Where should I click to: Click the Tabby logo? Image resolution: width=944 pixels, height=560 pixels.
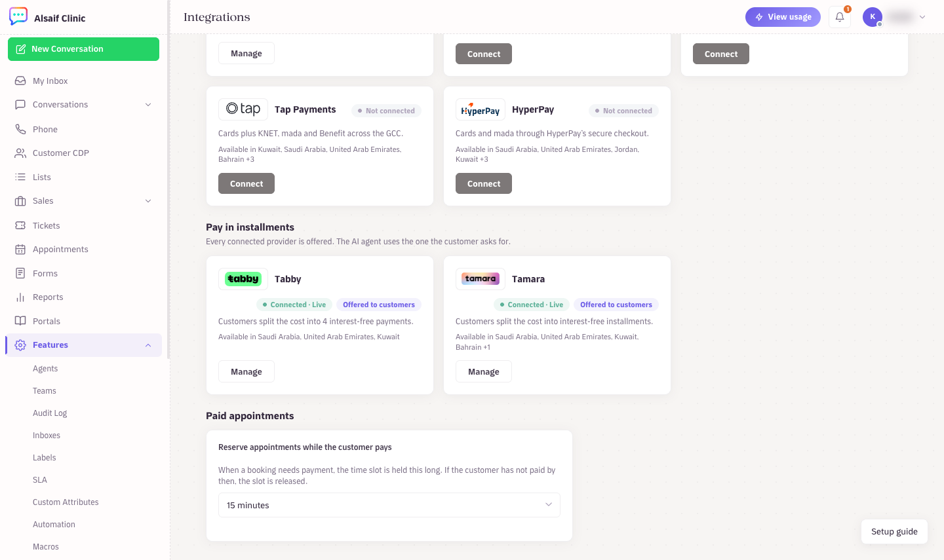pyautogui.click(x=243, y=279)
